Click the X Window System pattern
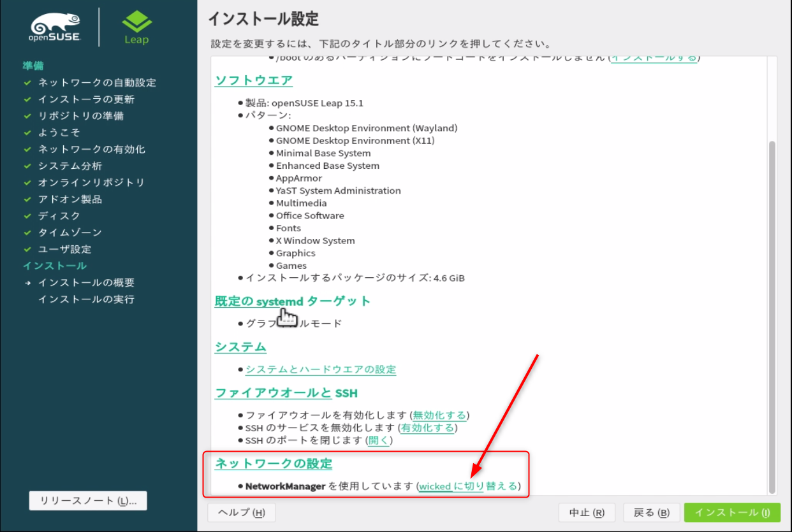 click(x=316, y=241)
